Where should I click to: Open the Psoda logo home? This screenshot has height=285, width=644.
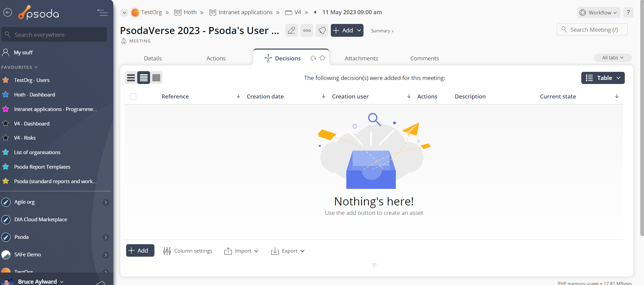pyautogui.click(x=39, y=13)
